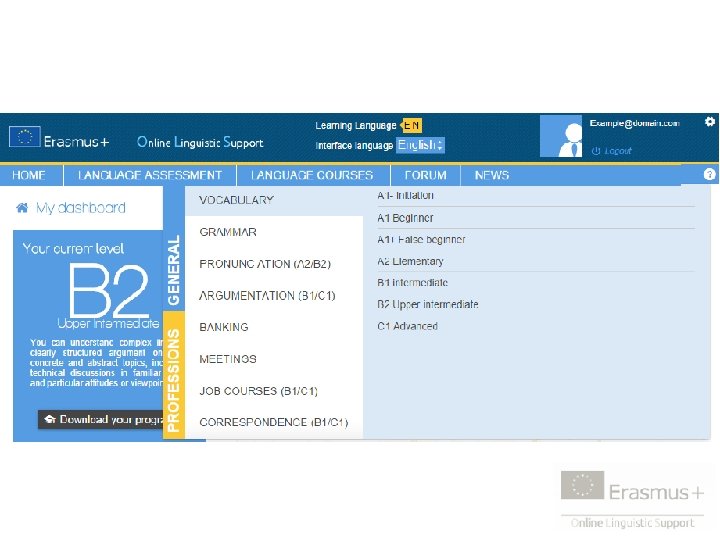Open the Interface language dropdown
The image size is (720, 540).
(420, 145)
